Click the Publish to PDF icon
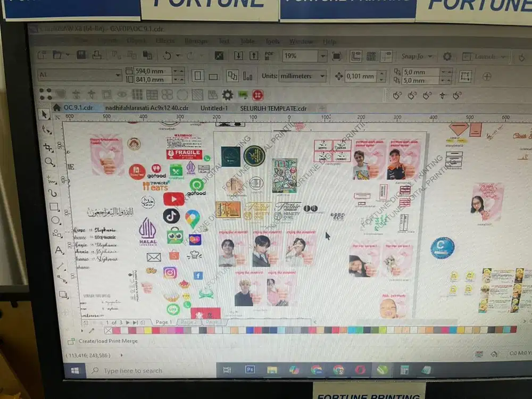The width and height of the screenshot is (532, 399). (x=268, y=55)
